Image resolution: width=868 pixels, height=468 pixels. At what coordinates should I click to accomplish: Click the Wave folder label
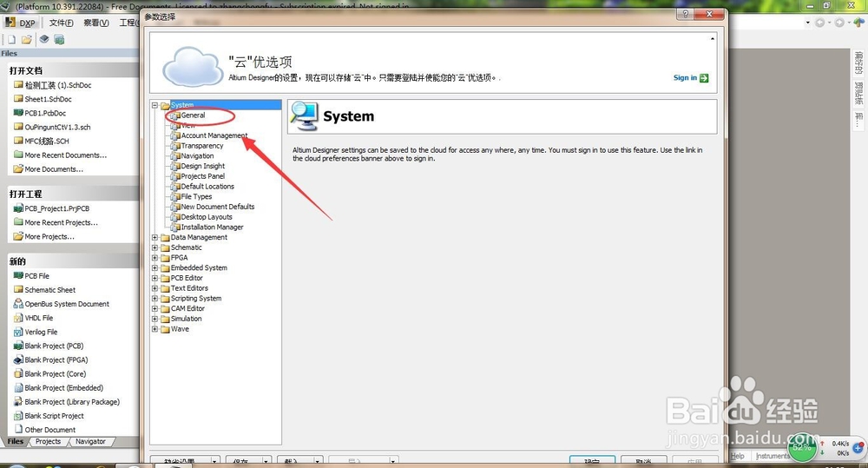click(x=180, y=329)
